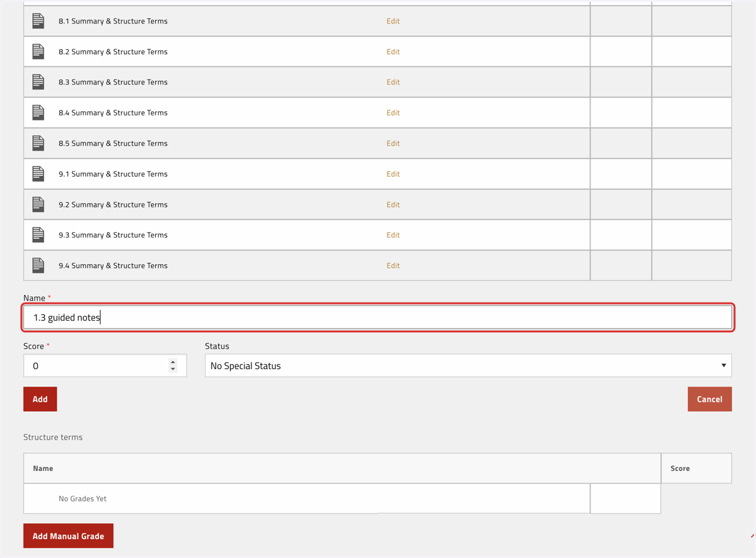Click the Structure terms section heading
The width and height of the screenshot is (756, 558).
click(53, 437)
